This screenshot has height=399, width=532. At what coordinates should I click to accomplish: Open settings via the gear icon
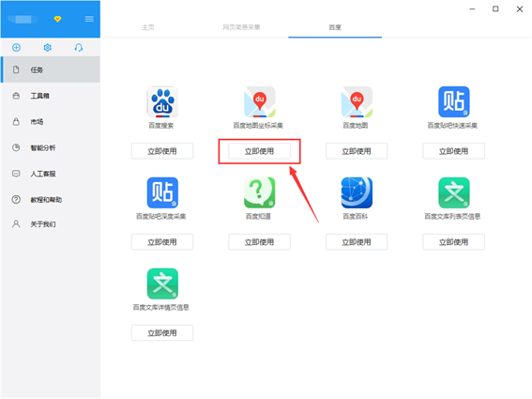pyautogui.click(x=48, y=48)
